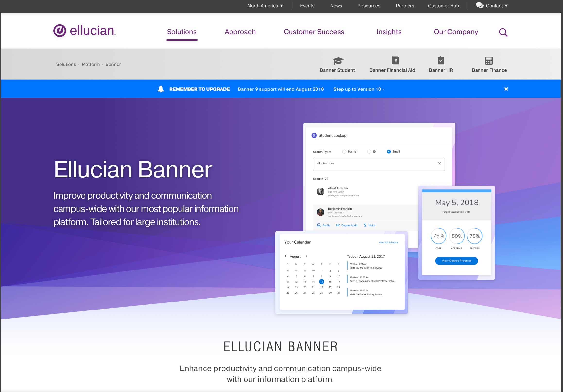The width and height of the screenshot is (563, 392).
Task: Click the 75% CORE progress circle
Action: (438, 236)
